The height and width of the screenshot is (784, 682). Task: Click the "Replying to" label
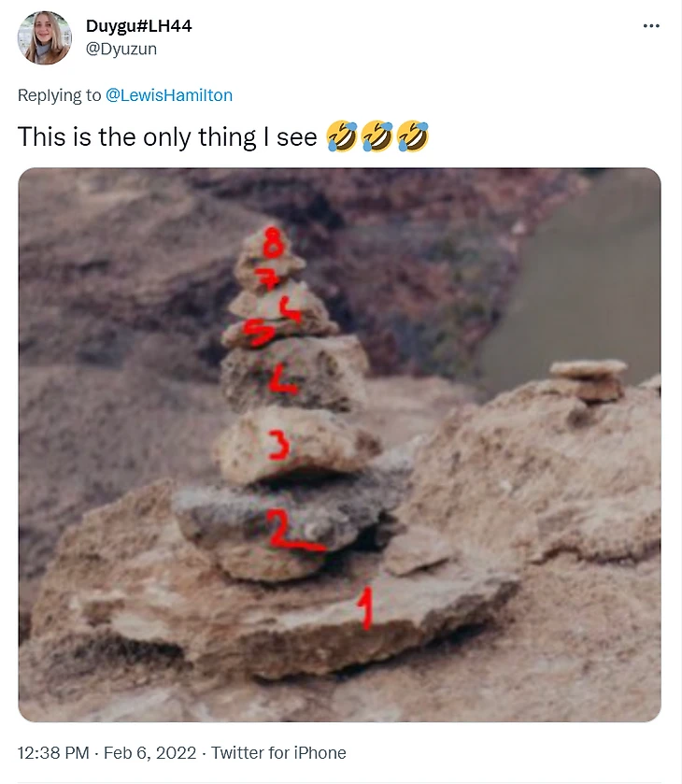[58, 94]
